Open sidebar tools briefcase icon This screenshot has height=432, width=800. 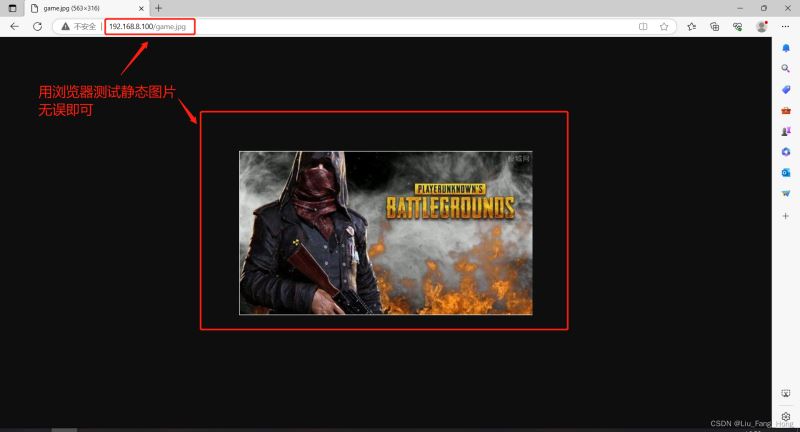tap(786, 111)
